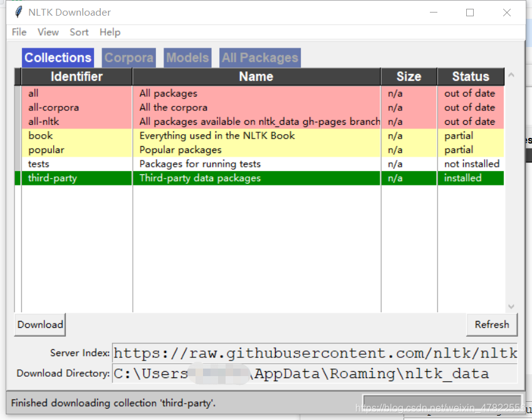The height and width of the screenshot is (420, 532).
Task: Switch to the Corpora tab
Action: [129, 58]
